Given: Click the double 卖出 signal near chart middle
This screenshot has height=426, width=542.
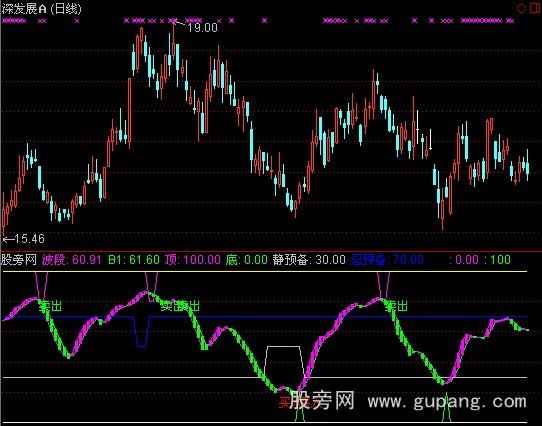Looking at the screenshot, I should (180, 306).
